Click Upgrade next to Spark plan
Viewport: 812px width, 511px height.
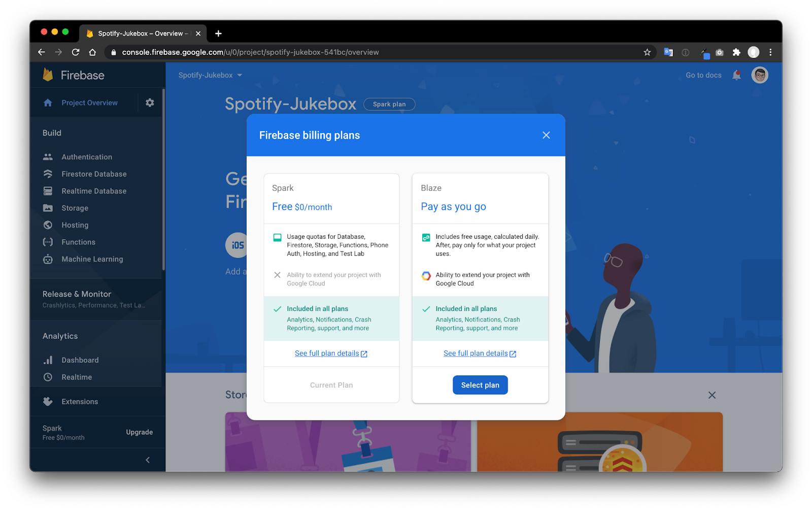click(139, 432)
